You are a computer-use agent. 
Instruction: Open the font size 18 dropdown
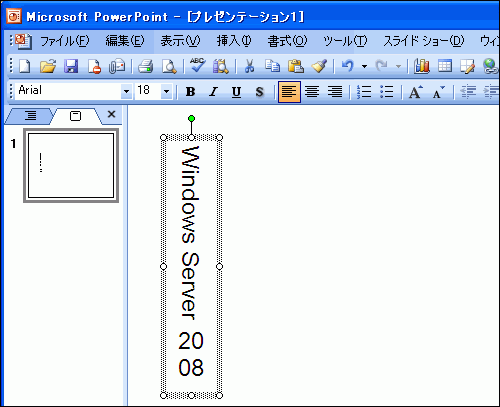tap(166, 91)
